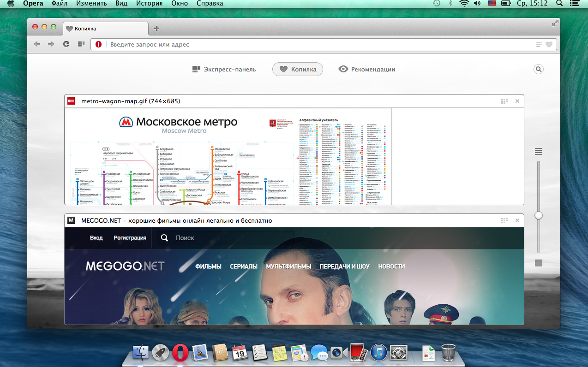Open the Рекомендации section
This screenshot has width=588, height=367.
pyautogui.click(x=367, y=69)
